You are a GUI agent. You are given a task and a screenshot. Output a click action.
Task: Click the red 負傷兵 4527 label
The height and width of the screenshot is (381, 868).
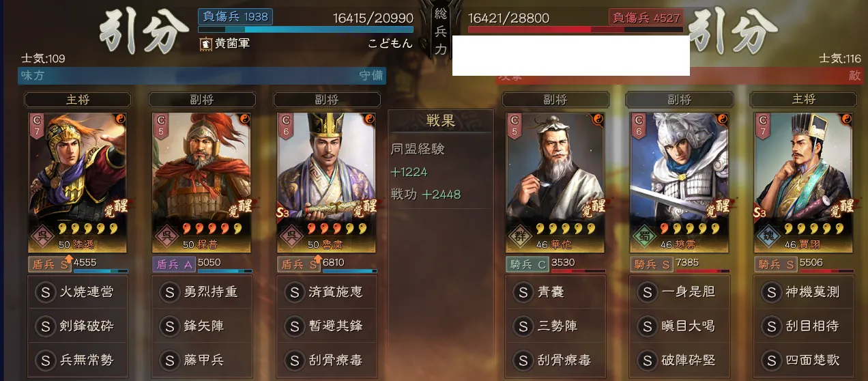click(x=645, y=17)
